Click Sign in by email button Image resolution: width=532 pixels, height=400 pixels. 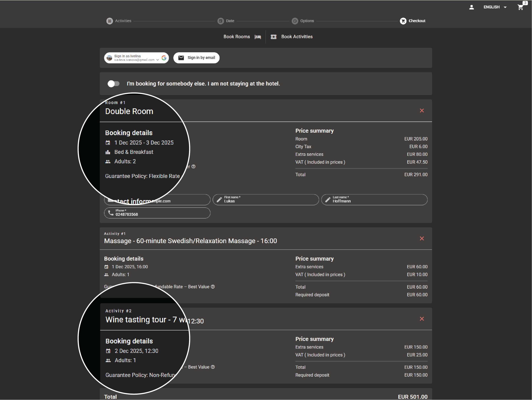[196, 58]
